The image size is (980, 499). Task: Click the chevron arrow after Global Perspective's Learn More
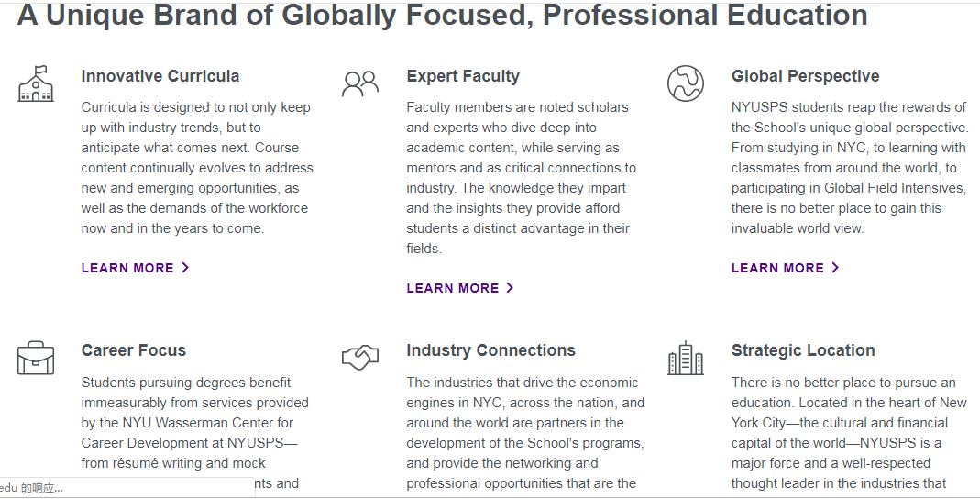(x=835, y=268)
